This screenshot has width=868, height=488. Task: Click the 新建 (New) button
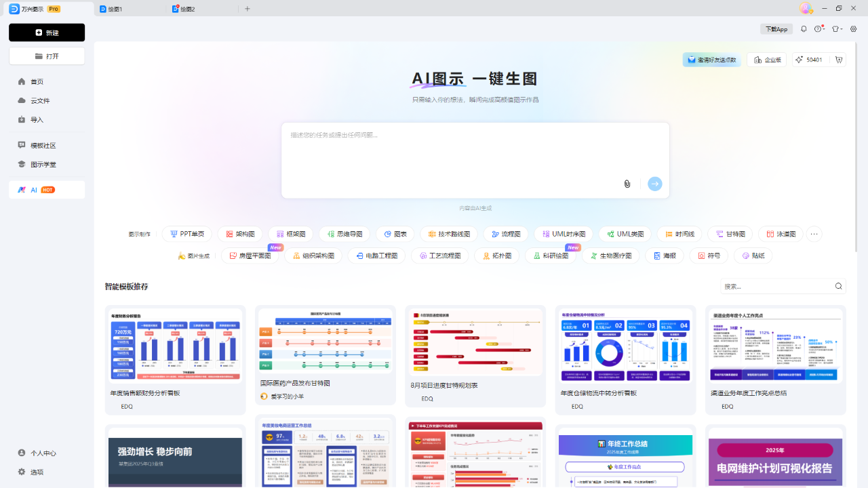click(47, 33)
